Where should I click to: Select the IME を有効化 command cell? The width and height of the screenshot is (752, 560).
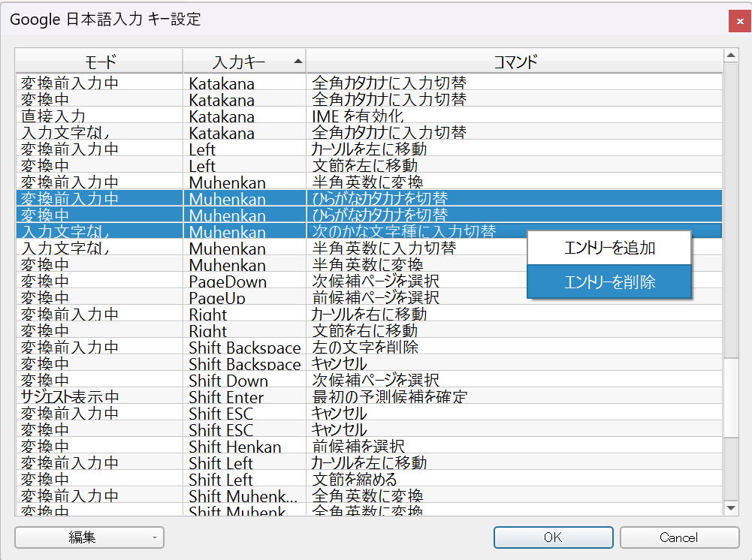[514, 116]
